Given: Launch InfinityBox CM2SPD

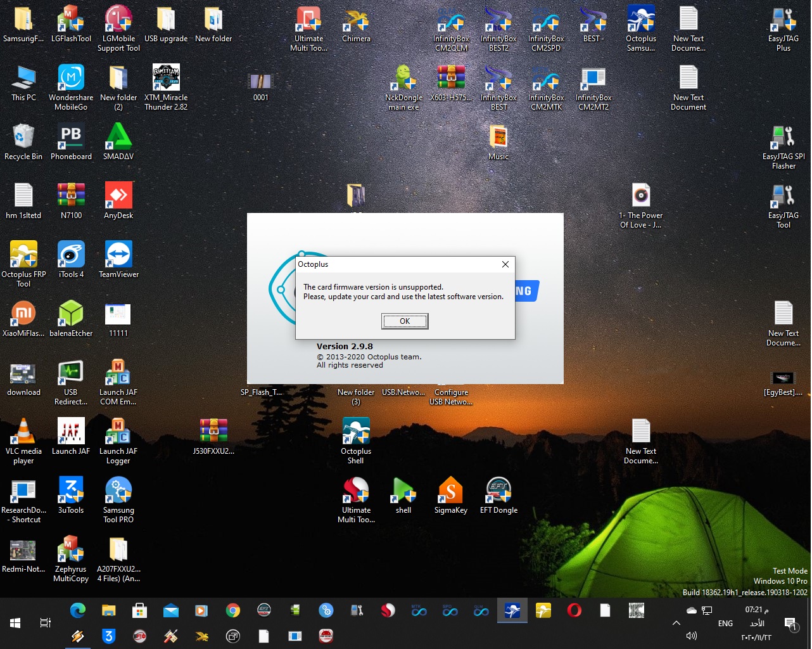Looking at the screenshot, I should (x=546, y=29).
